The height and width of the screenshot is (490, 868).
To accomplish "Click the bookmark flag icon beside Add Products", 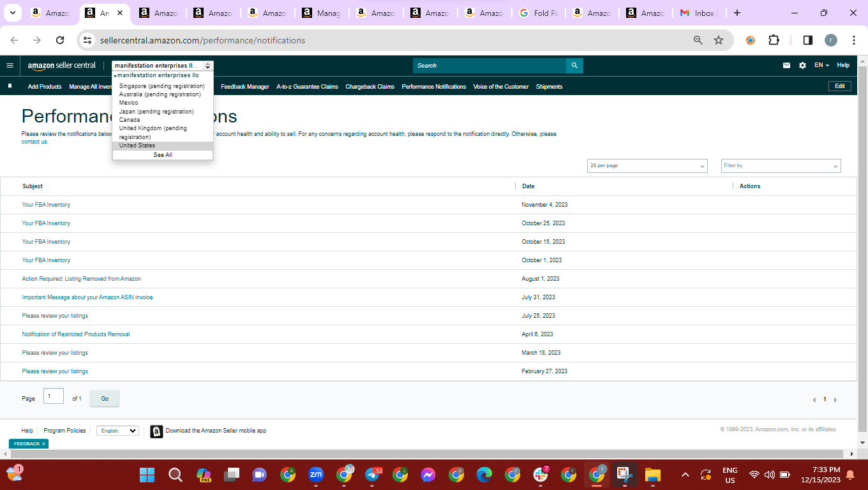I will pos(10,86).
